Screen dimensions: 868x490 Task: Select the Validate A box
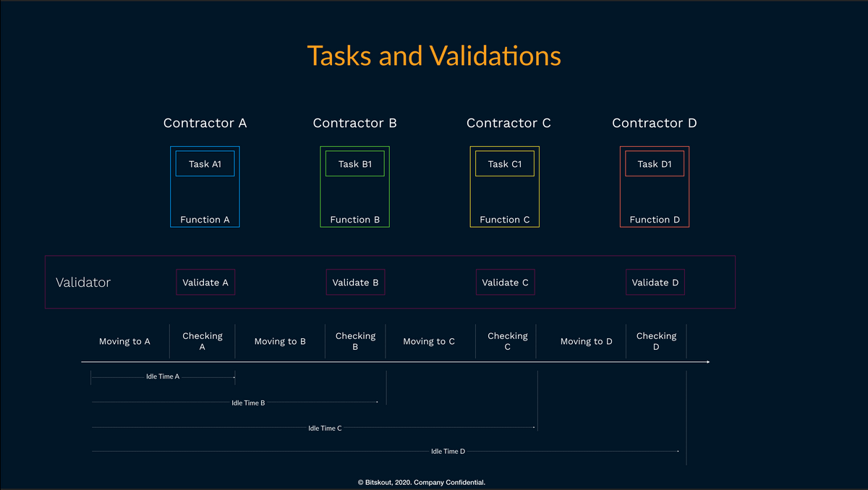tap(205, 282)
